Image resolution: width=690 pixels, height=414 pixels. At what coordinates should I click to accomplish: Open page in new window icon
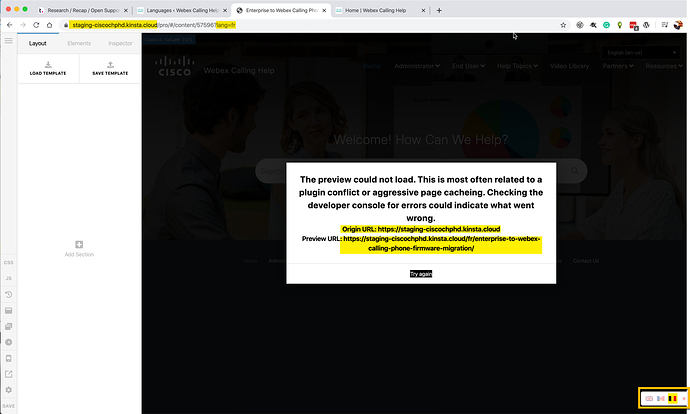(8, 374)
